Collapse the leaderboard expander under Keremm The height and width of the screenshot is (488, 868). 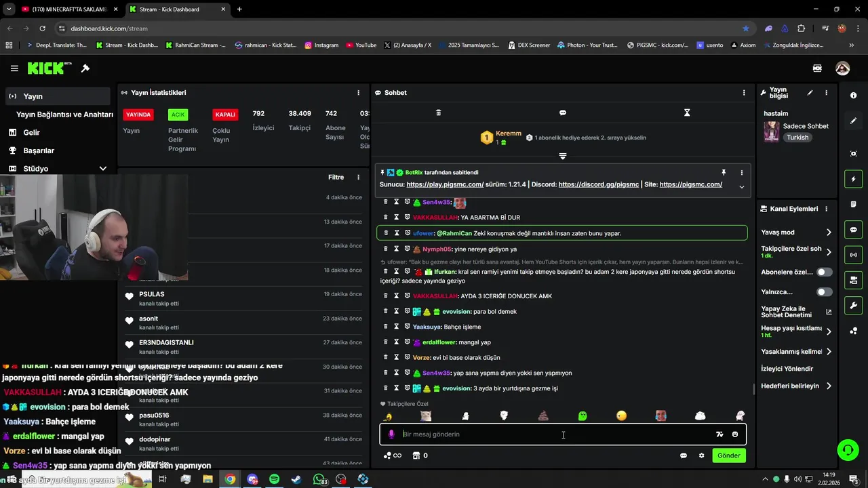[x=562, y=157]
